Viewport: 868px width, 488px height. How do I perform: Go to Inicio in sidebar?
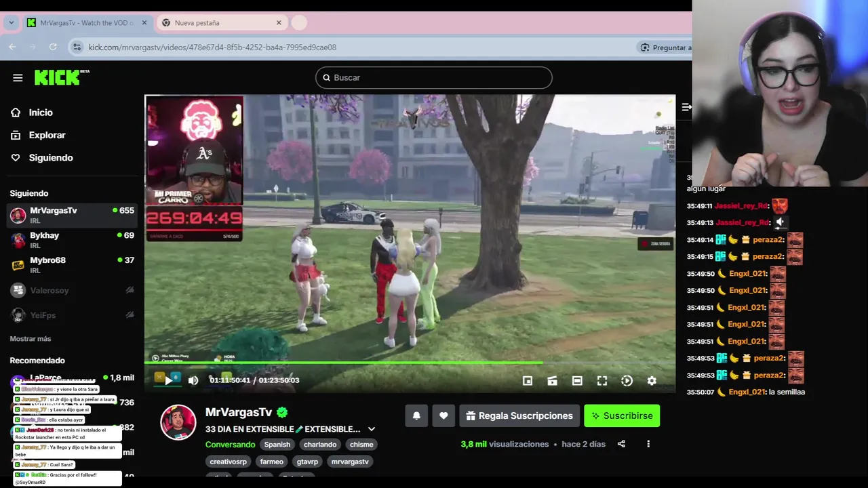41,113
